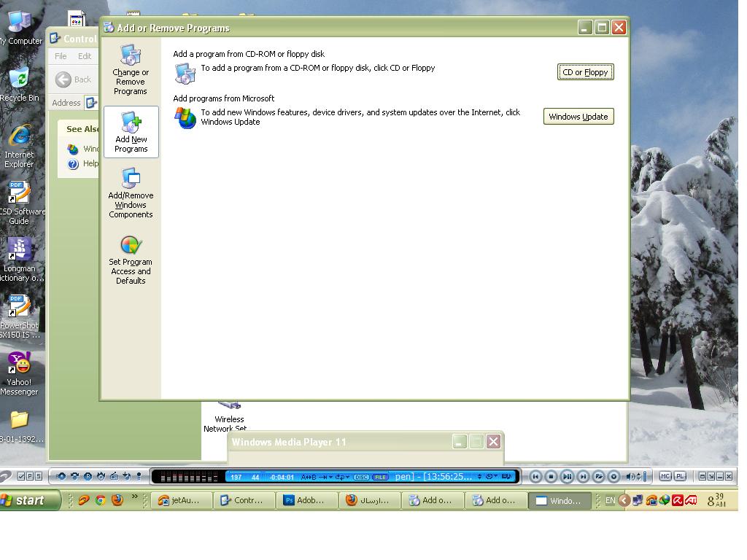Open CSD Software Guide PDF shortcut
Image resolution: width=747 pixels, height=560 pixels.
click(x=20, y=203)
